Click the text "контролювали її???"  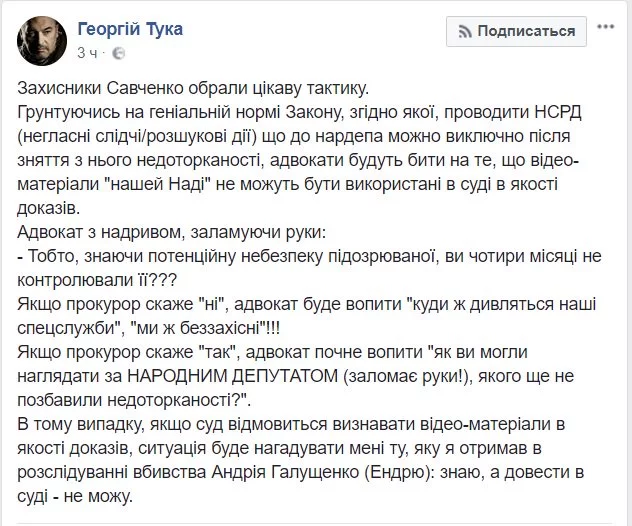(x=97, y=280)
